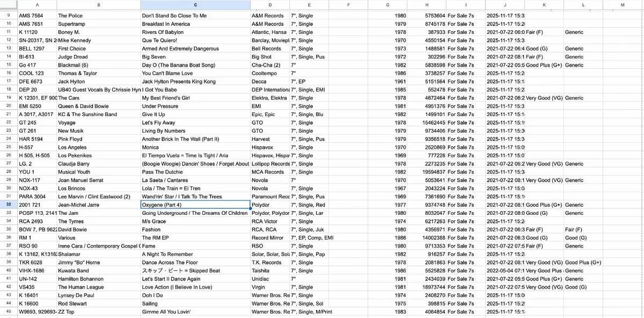Click the column H header

427,5
